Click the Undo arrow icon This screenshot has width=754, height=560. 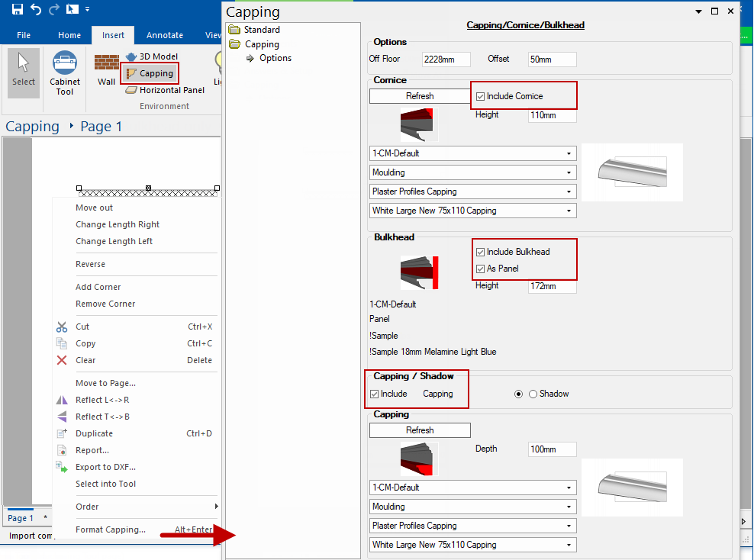point(36,10)
